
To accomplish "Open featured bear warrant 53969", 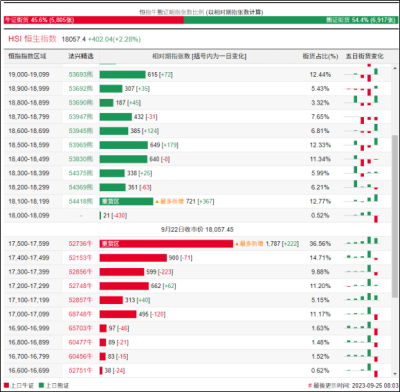I will [81, 145].
